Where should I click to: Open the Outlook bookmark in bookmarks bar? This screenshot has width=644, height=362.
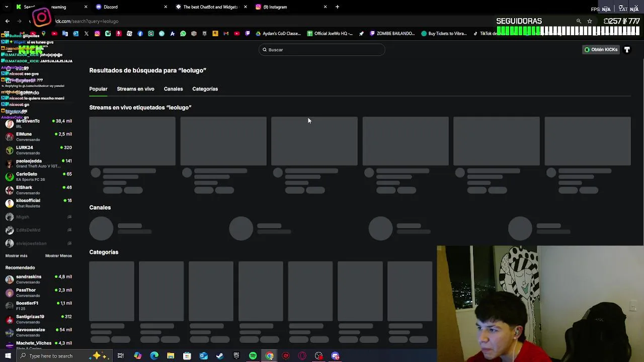pyautogui.click(x=75, y=34)
